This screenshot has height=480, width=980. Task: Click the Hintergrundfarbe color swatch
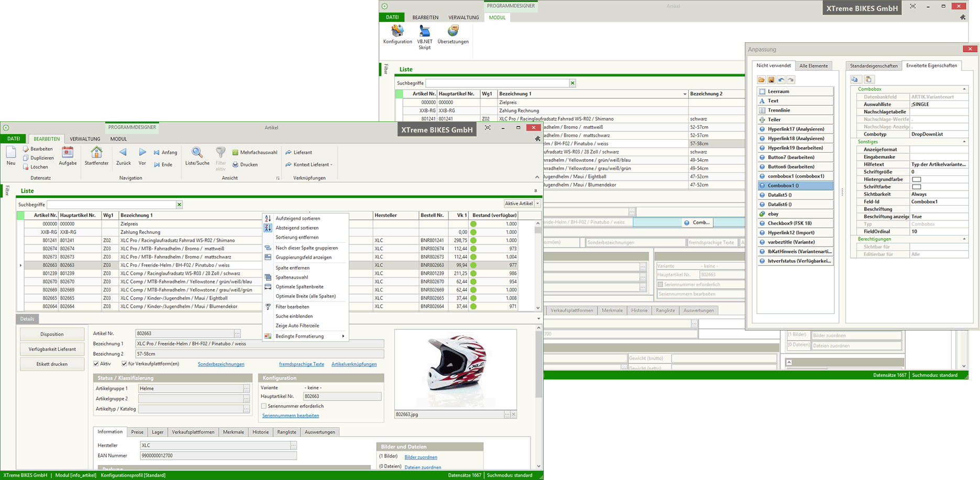coord(917,180)
